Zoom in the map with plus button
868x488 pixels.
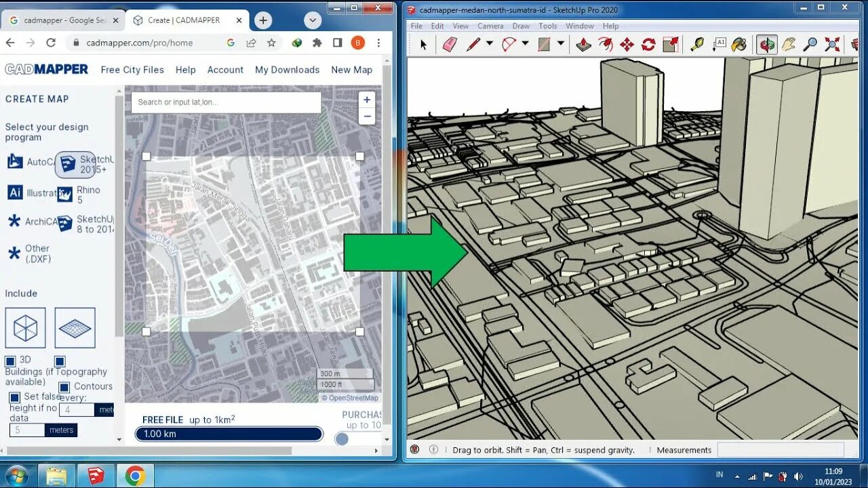(367, 100)
